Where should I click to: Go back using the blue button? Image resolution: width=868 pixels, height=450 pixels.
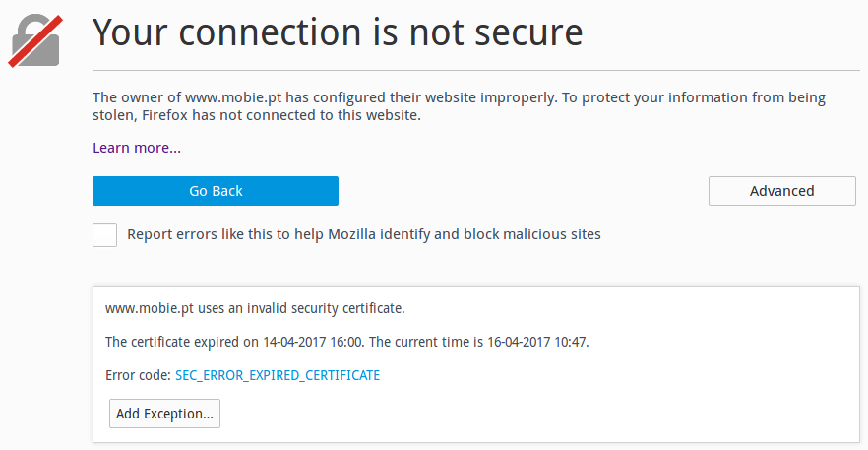coord(216,191)
